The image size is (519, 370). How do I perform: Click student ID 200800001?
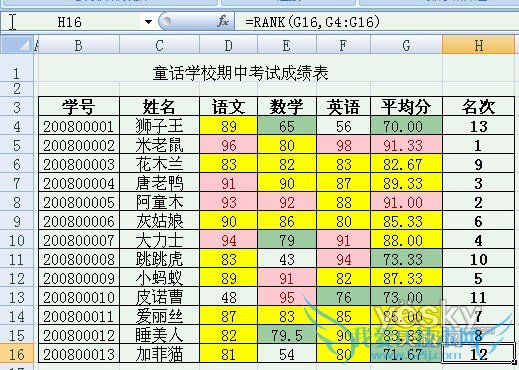coord(79,126)
